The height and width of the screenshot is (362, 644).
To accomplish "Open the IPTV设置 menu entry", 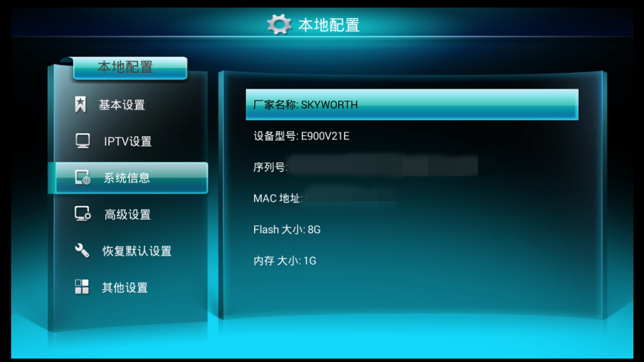I will pos(128,141).
